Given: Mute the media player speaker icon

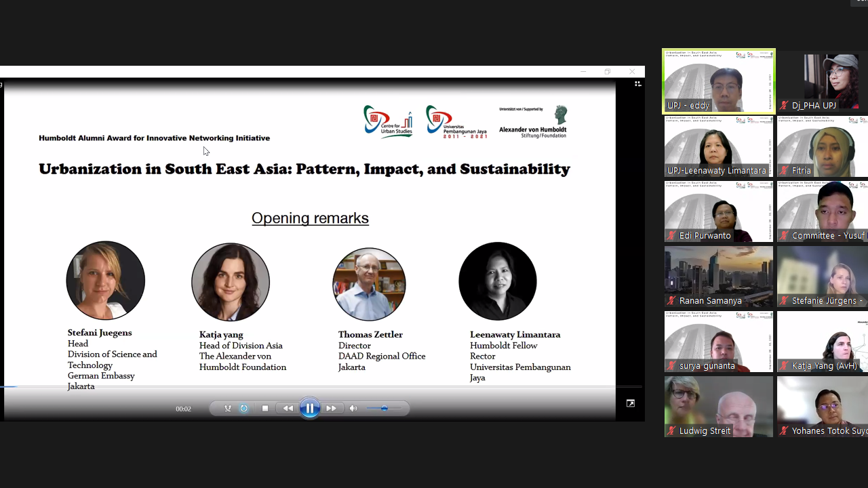Looking at the screenshot, I should point(353,408).
